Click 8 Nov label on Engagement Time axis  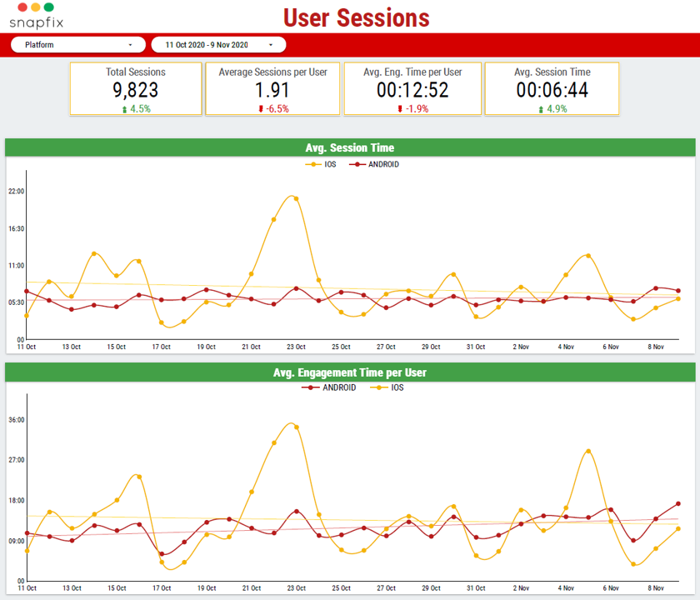(x=656, y=588)
